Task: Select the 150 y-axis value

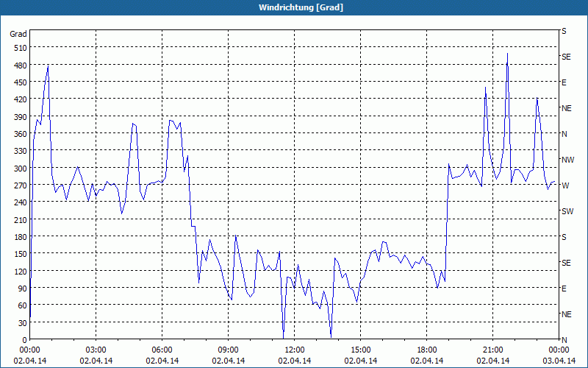Action: point(21,254)
